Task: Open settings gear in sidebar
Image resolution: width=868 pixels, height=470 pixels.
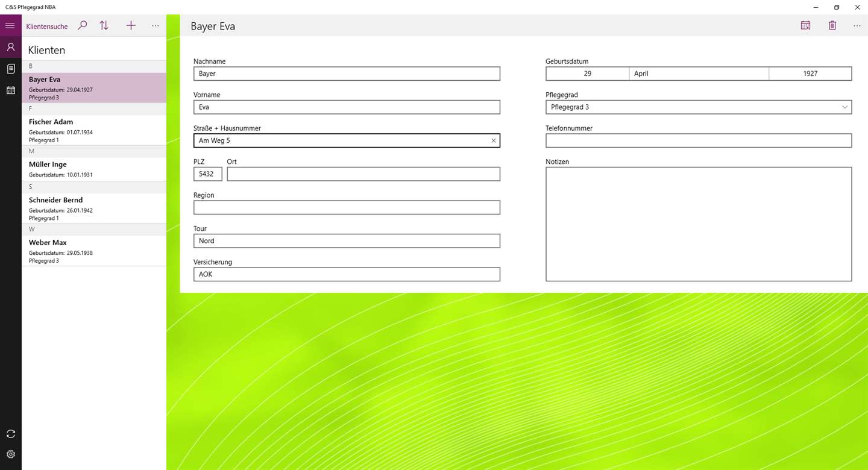Action: tap(10, 454)
